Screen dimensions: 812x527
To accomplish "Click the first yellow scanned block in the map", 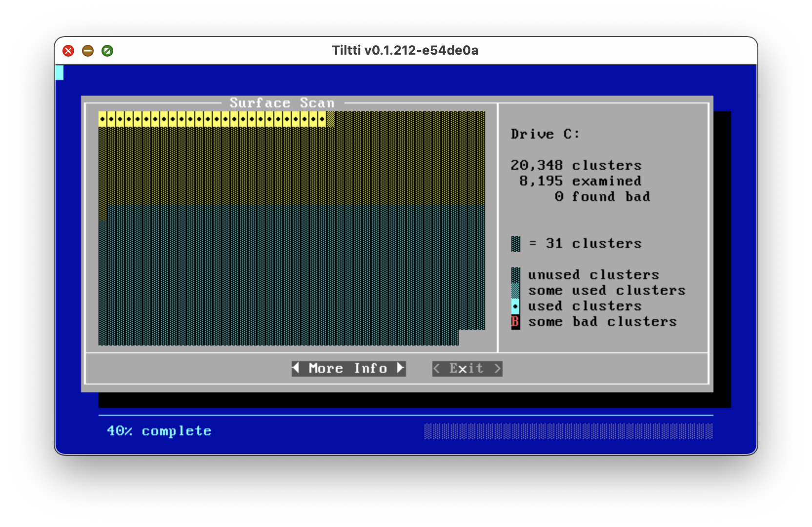I will [x=103, y=119].
